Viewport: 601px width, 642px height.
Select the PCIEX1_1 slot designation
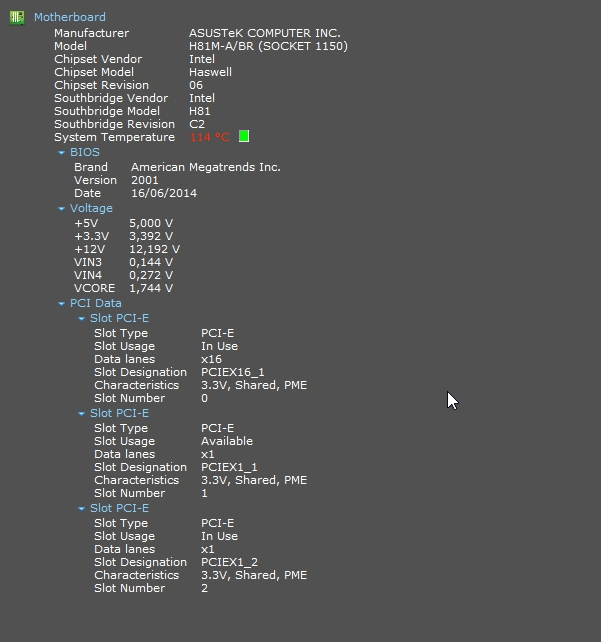[x=229, y=468]
